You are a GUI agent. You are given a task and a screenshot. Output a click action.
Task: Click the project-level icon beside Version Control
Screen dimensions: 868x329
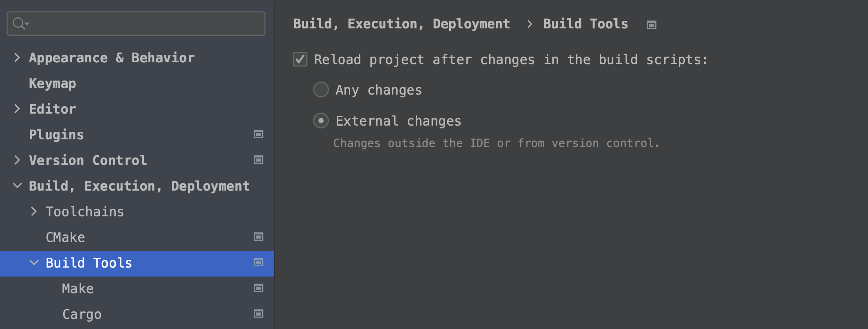(x=259, y=160)
